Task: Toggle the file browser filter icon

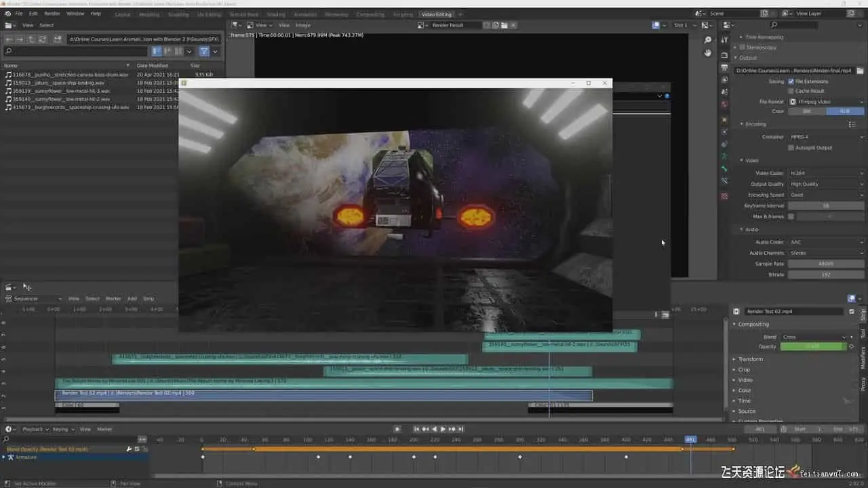Action: 204,51
